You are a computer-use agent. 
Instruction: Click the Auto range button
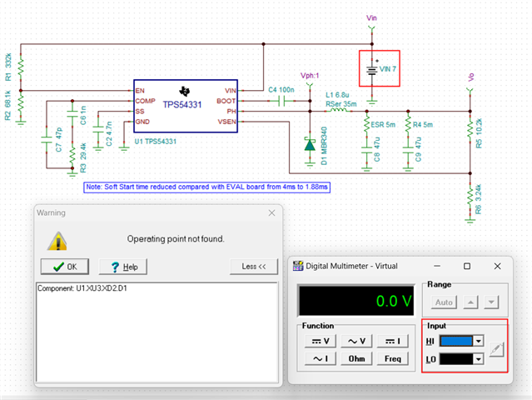pos(444,302)
